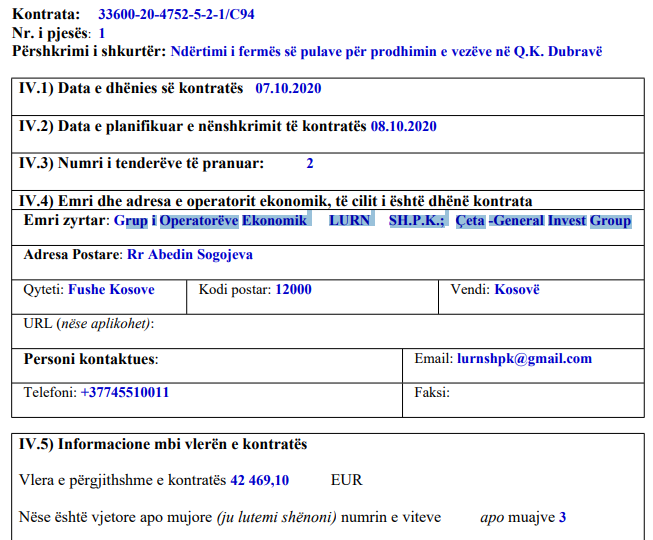The image size is (653, 540).
Task: Click the country value Kosovë
Action: [x=516, y=290]
